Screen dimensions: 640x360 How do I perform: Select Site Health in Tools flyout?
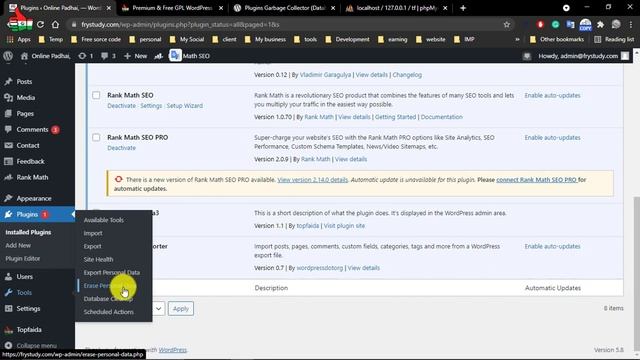coord(98,259)
